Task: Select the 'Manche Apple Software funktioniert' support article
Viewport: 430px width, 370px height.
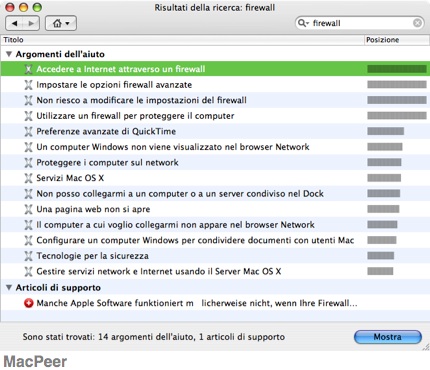Action: pyautogui.click(x=197, y=303)
